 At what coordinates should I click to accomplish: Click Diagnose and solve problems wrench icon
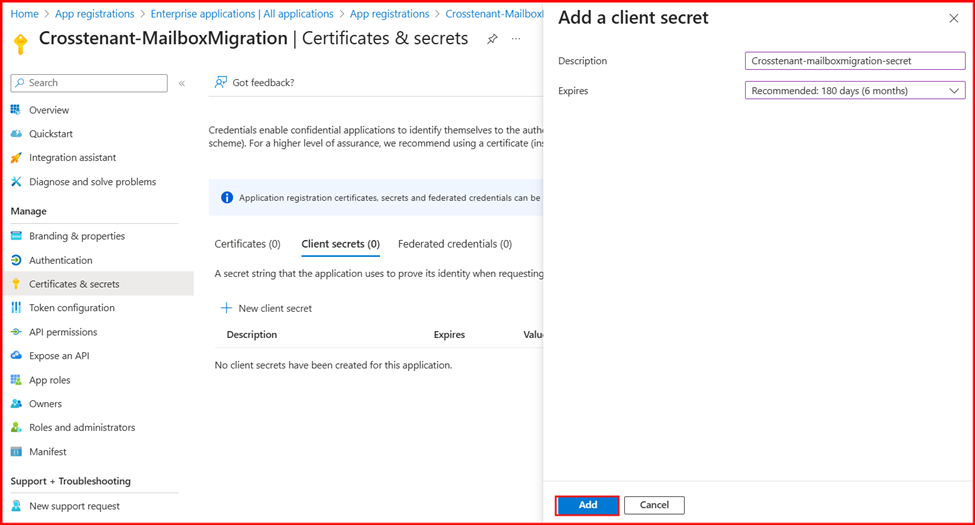pos(16,182)
